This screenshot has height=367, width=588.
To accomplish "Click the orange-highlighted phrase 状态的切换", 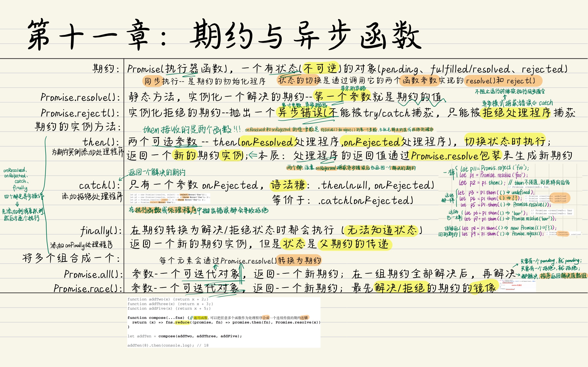I will [299, 80].
